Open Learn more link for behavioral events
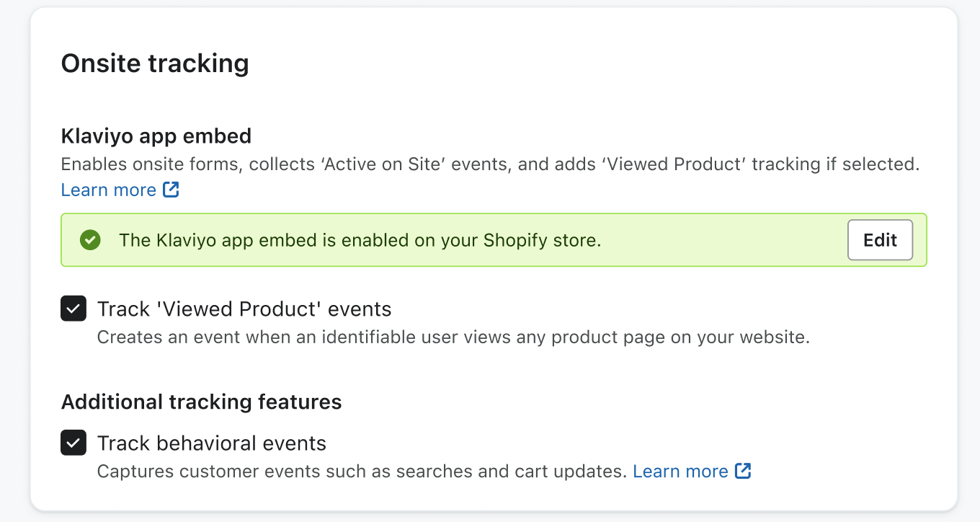Viewport: 980px width, 522px height. (680, 472)
